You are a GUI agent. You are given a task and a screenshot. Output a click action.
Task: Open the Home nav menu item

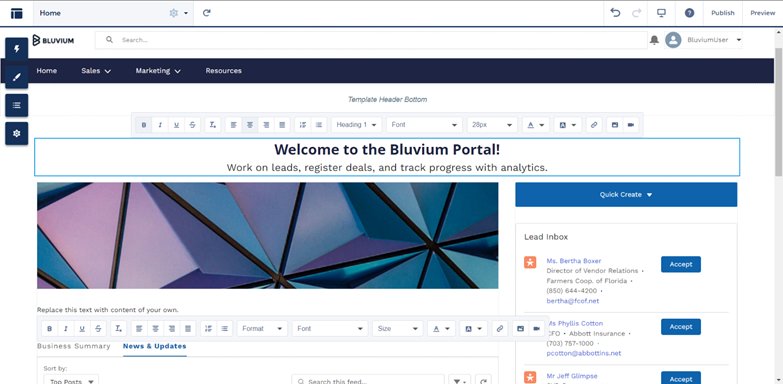[46, 71]
